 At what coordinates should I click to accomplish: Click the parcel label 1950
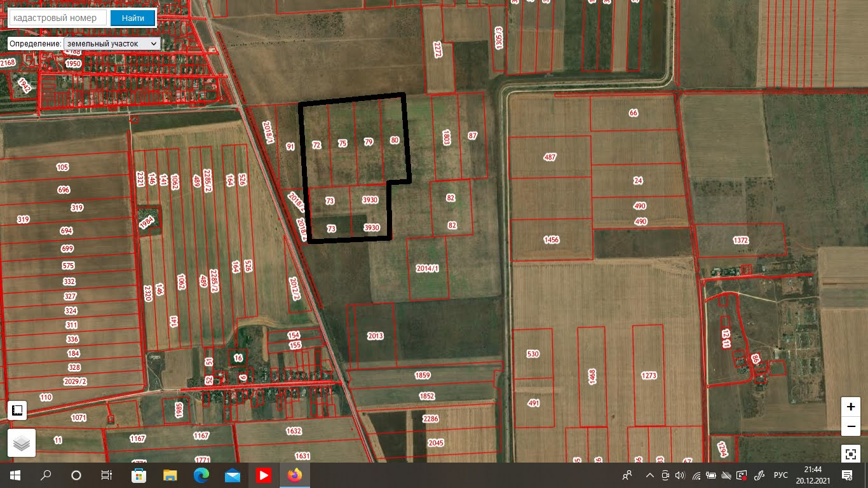pos(74,64)
